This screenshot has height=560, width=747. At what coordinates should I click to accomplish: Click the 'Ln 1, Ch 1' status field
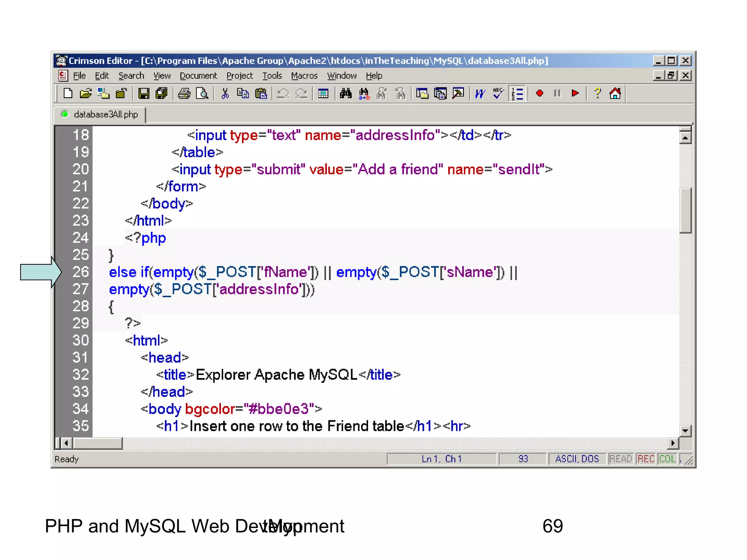point(442,459)
